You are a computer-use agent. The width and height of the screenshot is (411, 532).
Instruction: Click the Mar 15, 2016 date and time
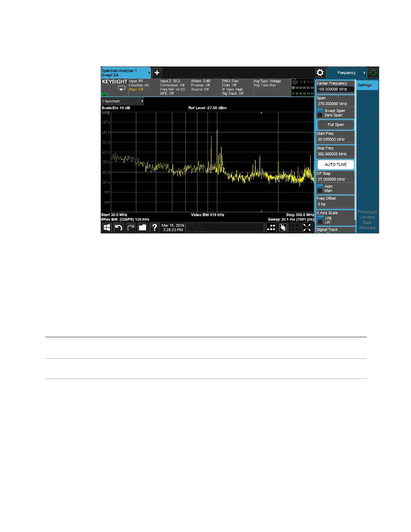173,228
